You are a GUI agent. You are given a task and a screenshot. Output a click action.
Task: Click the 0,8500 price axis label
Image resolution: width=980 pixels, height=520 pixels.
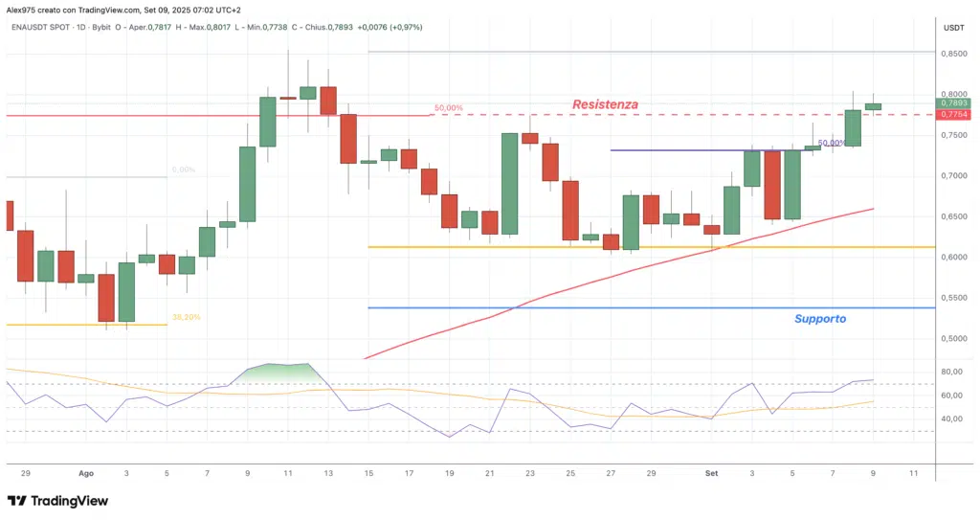tap(953, 54)
